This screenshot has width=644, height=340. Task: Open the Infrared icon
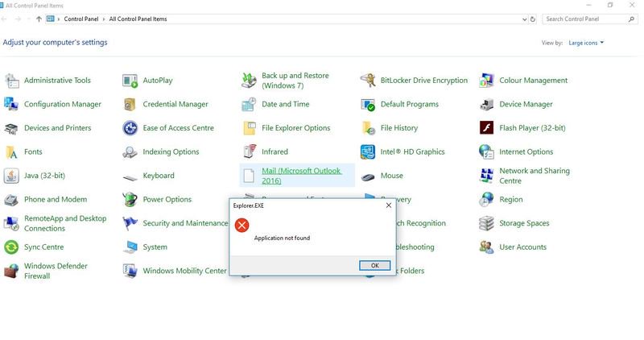pyautogui.click(x=250, y=151)
